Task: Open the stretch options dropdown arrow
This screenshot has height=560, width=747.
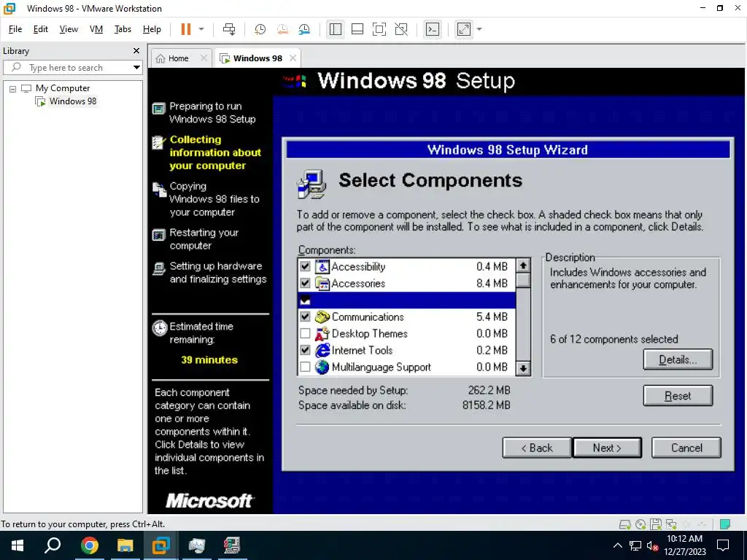Action: click(x=479, y=29)
